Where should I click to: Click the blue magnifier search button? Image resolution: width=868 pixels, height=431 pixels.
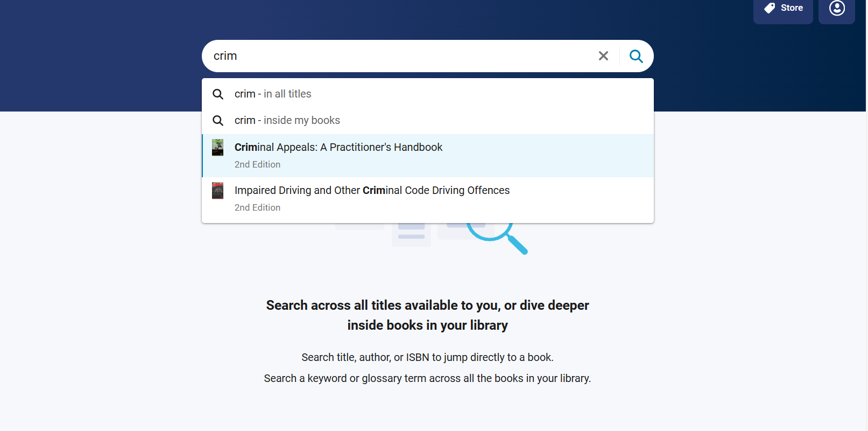coord(636,56)
